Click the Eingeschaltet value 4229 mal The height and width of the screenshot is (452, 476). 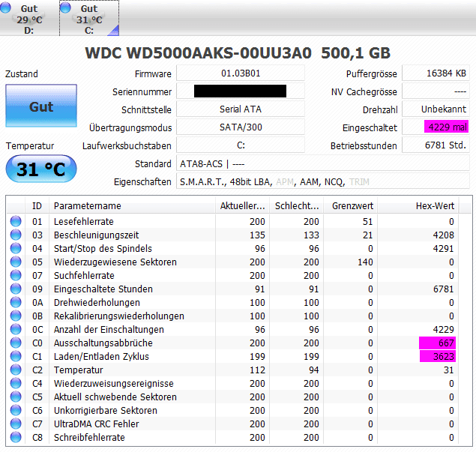click(x=436, y=127)
